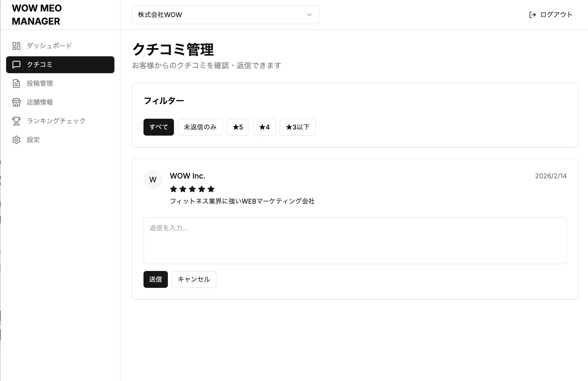This screenshot has width=588, height=381.
Task: Click inside the 返信を入力 reply field
Action: (x=355, y=241)
